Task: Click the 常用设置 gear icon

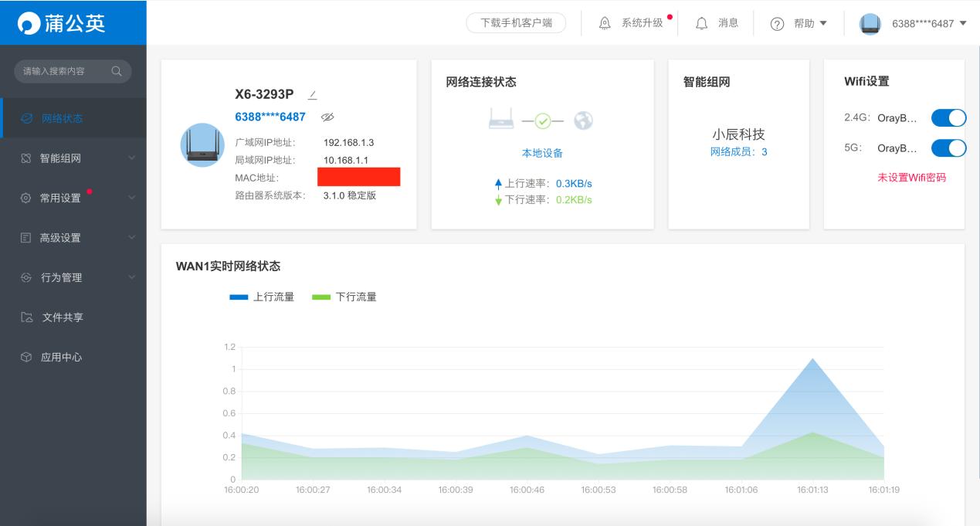Action: [28, 199]
